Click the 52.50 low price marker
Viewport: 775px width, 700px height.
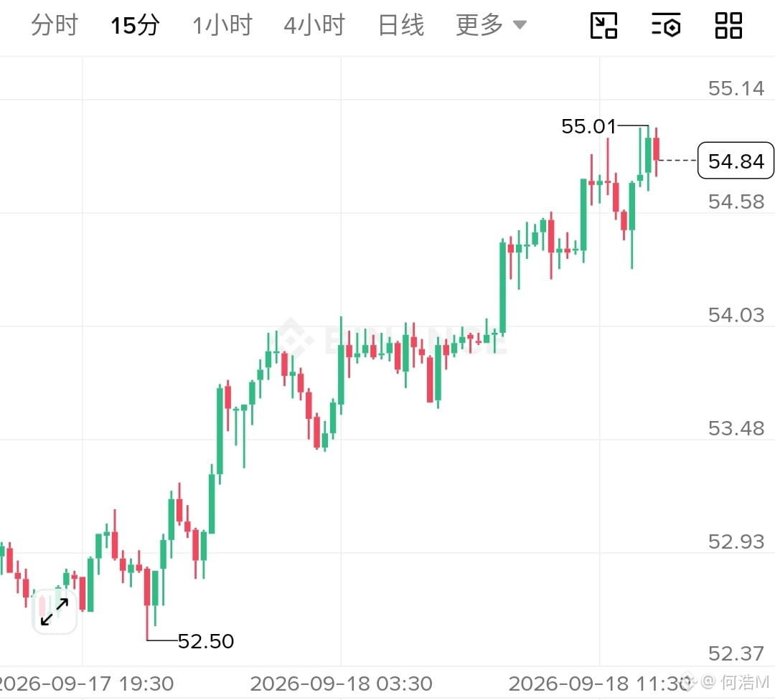(x=206, y=641)
